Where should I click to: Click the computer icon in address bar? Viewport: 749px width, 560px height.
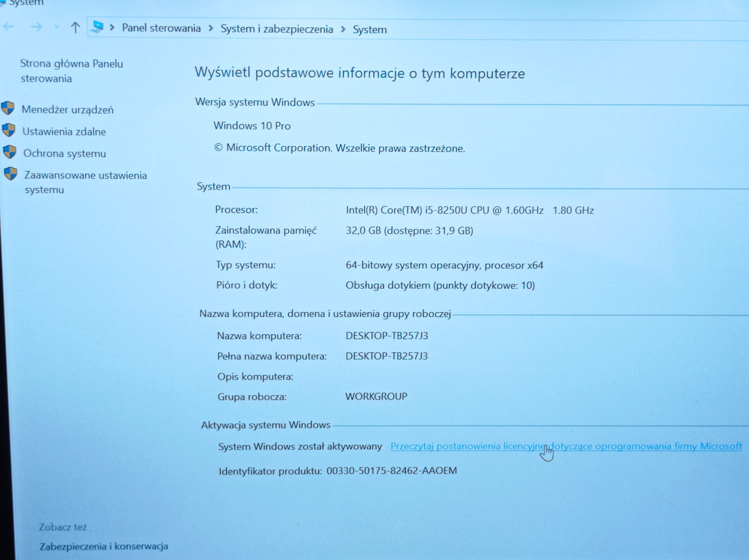pos(98,27)
